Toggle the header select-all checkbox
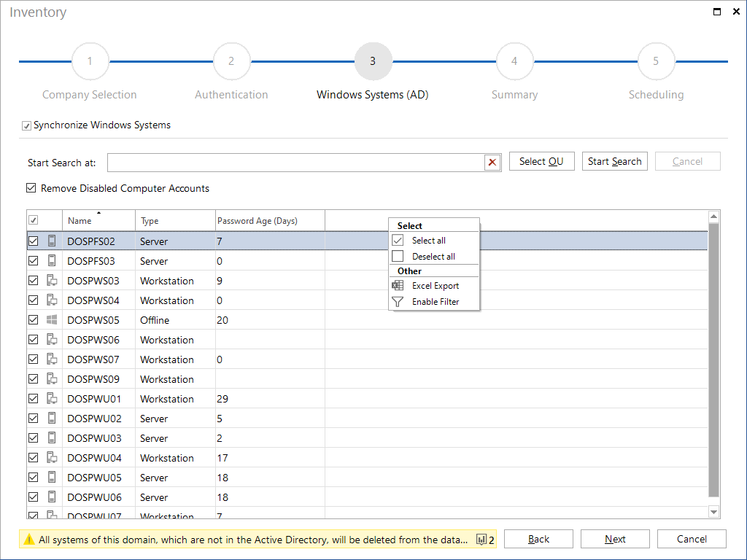Screen dimensions: 747x560 [34, 220]
